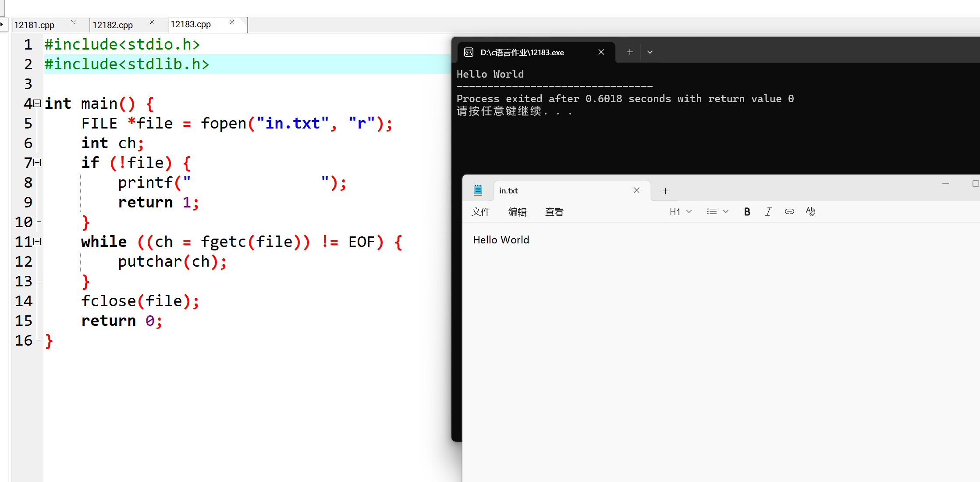The width and height of the screenshot is (980, 482).
Task: Switch to the 12181.cpp tab
Action: pos(34,25)
